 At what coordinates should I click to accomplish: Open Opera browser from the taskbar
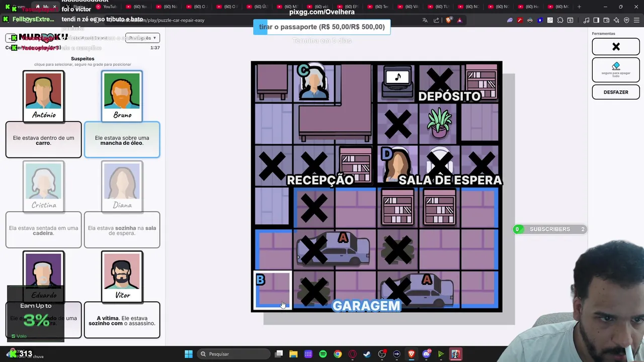tap(352, 354)
